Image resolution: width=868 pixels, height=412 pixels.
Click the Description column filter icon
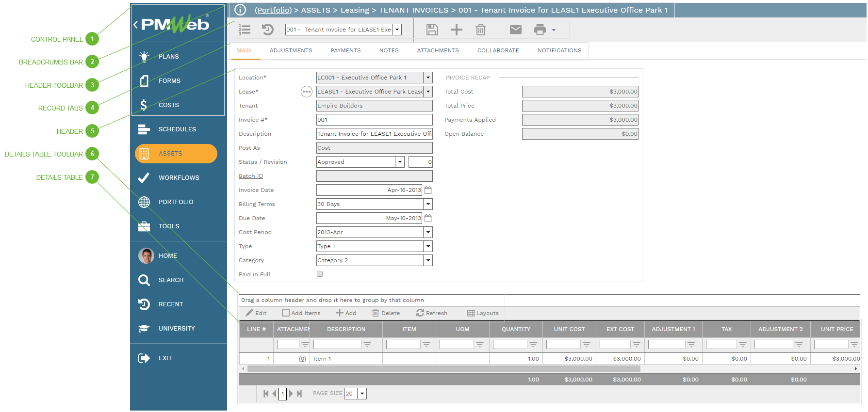coord(367,345)
